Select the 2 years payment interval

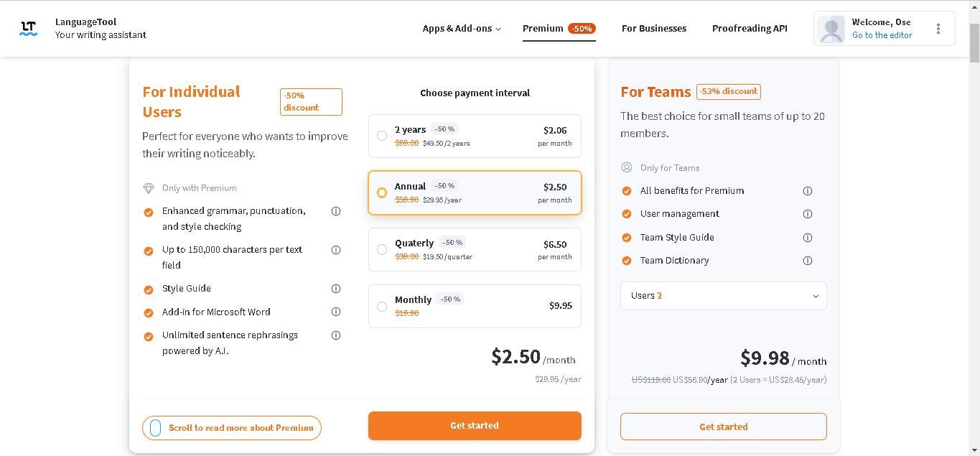[x=382, y=136]
